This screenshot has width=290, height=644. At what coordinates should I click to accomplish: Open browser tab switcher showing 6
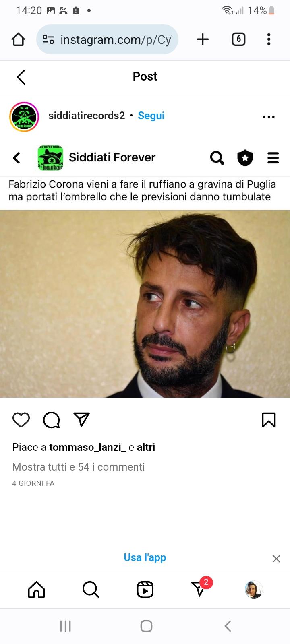coord(238,39)
